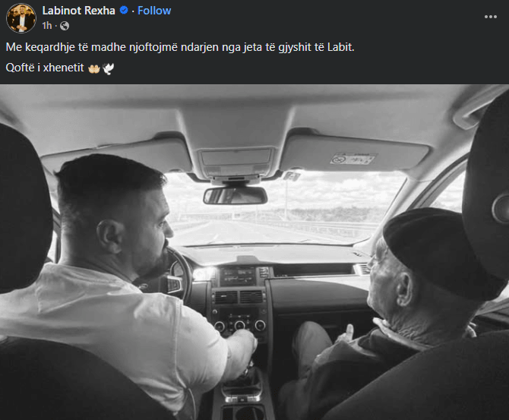Screen dimensions: 509x420
Task: Open the three-dot post options menu
Action: click(491, 17)
